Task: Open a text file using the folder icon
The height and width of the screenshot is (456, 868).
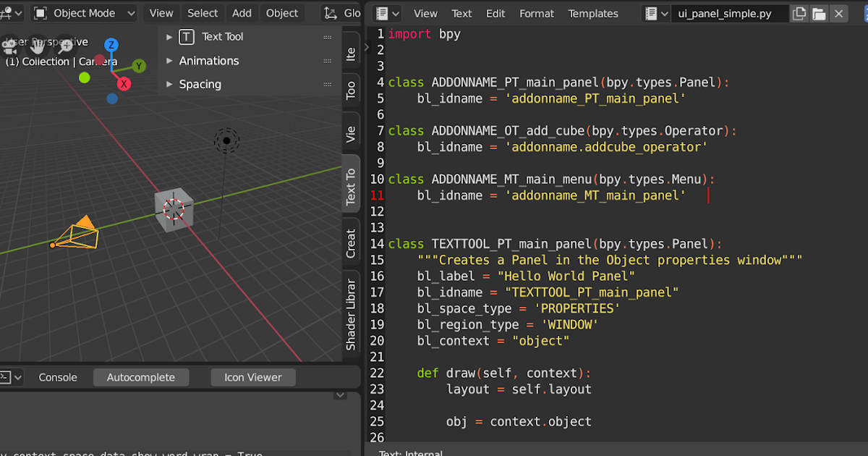Action: (818, 13)
